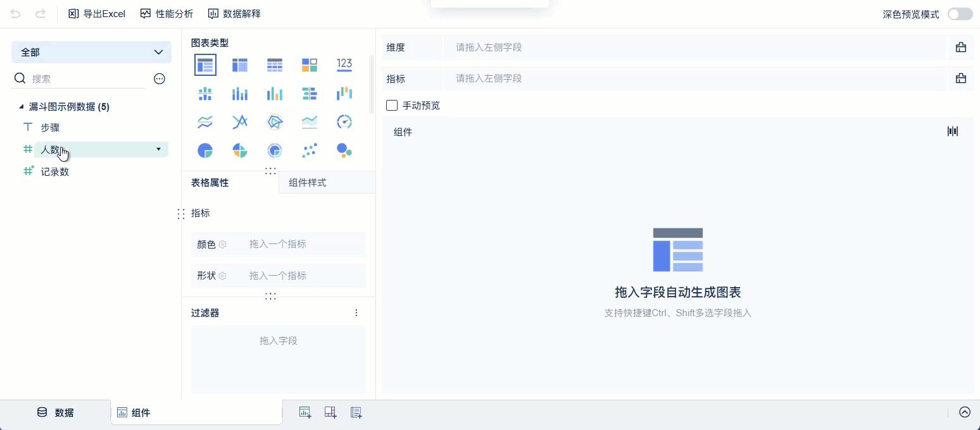Open the 组件样式 tab

[327, 182]
